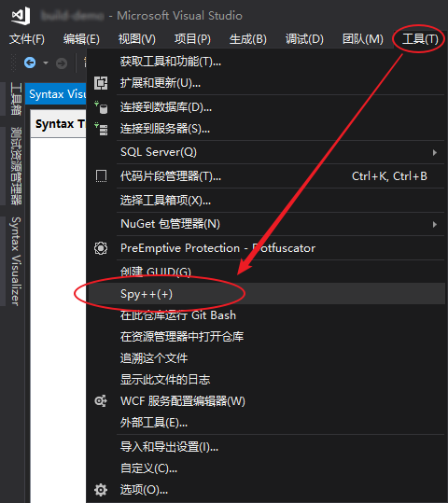
Task: Open the 工具箱 side tab
Action: coord(16,99)
